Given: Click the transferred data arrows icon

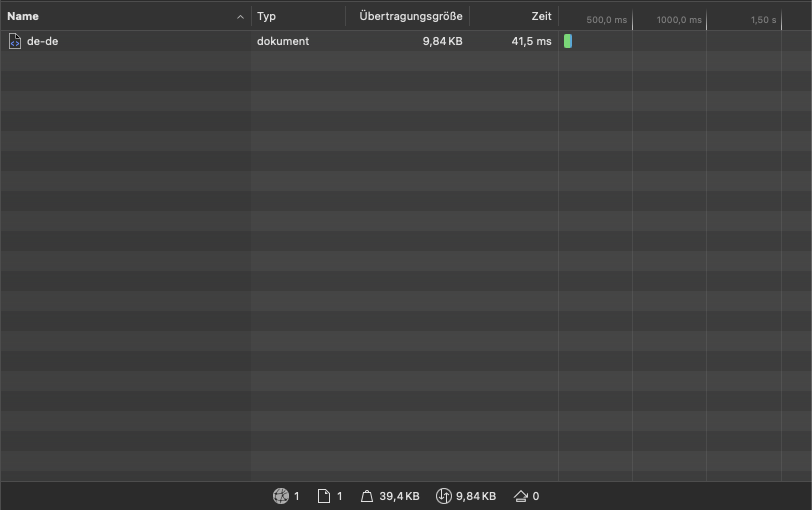Looking at the screenshot, I should click(x=443, y=496).
